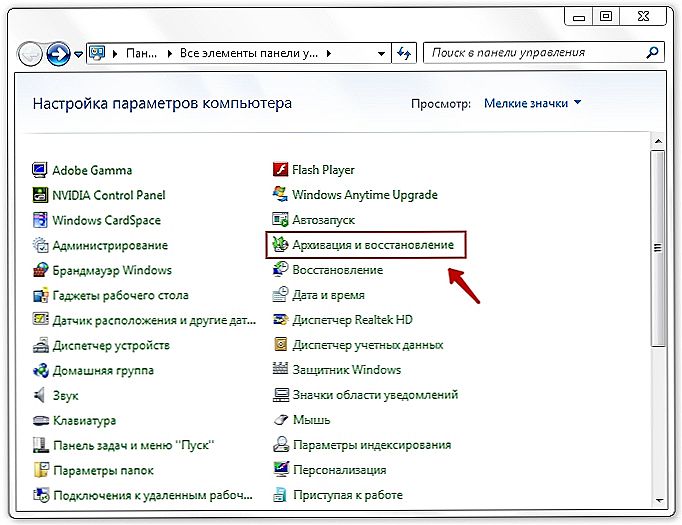
Task: Open the Мышь link
Action: click(311, 420)
